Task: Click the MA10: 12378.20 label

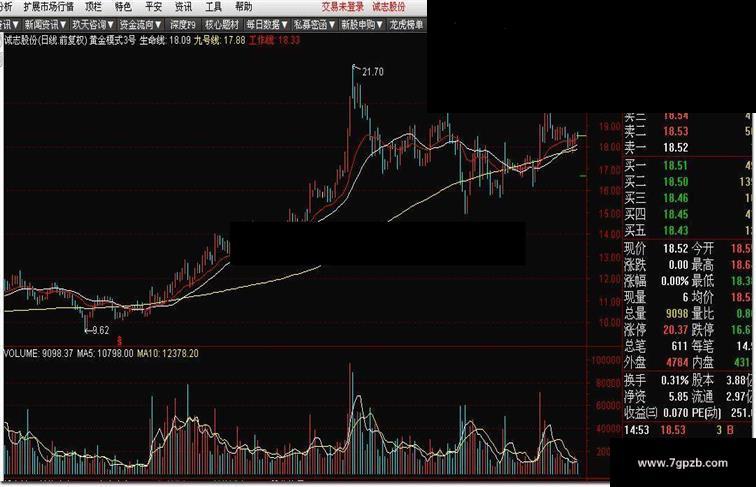Action: coord(167,353)
